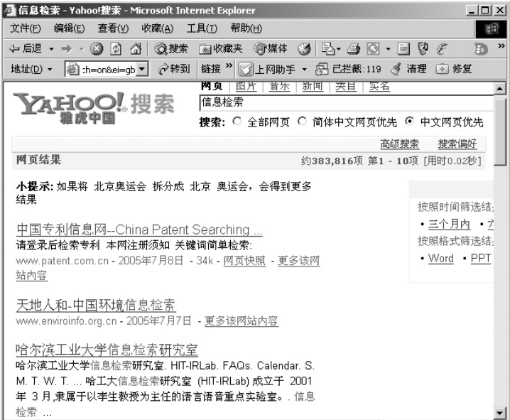The height and width of the screenshot is (420, 510).
Task: Open the 地址 label dropdown arrow
Action: point(50,70)
